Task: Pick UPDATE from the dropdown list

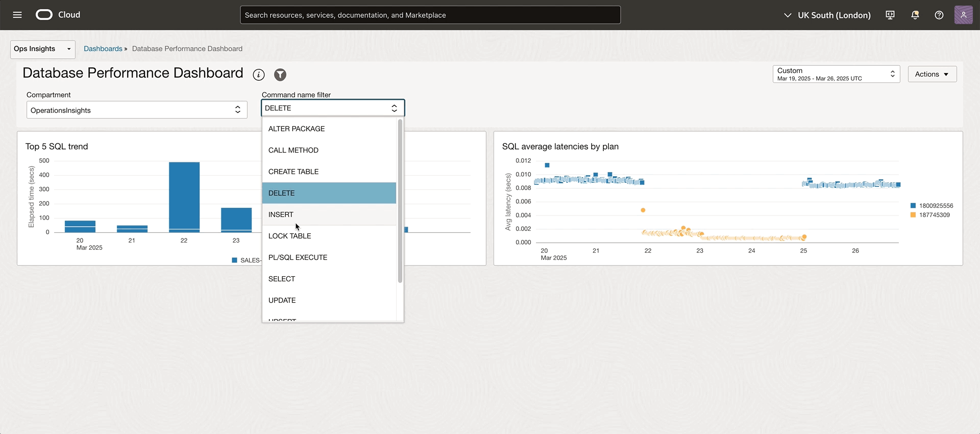Action: [x=282, y=300]
